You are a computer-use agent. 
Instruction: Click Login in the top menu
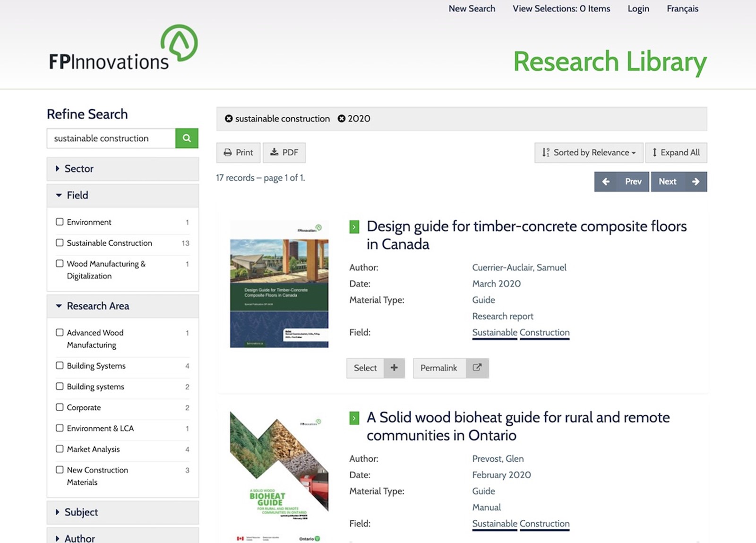[638, 9]
